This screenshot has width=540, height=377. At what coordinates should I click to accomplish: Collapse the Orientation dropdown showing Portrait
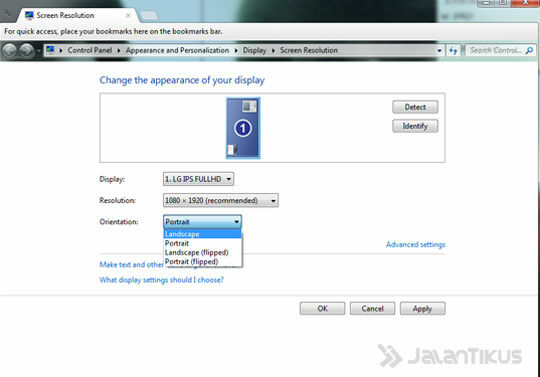click(202, 222)
